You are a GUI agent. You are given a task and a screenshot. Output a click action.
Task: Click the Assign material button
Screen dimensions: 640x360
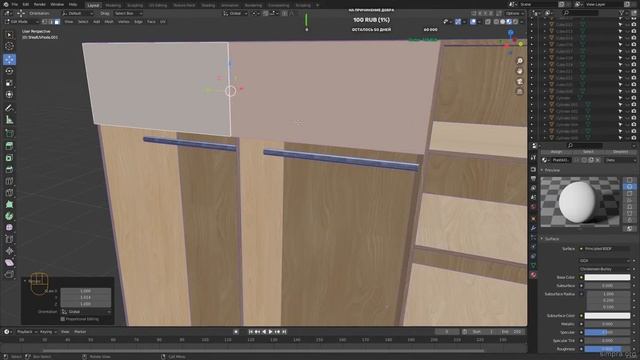(x=556, y=152)
